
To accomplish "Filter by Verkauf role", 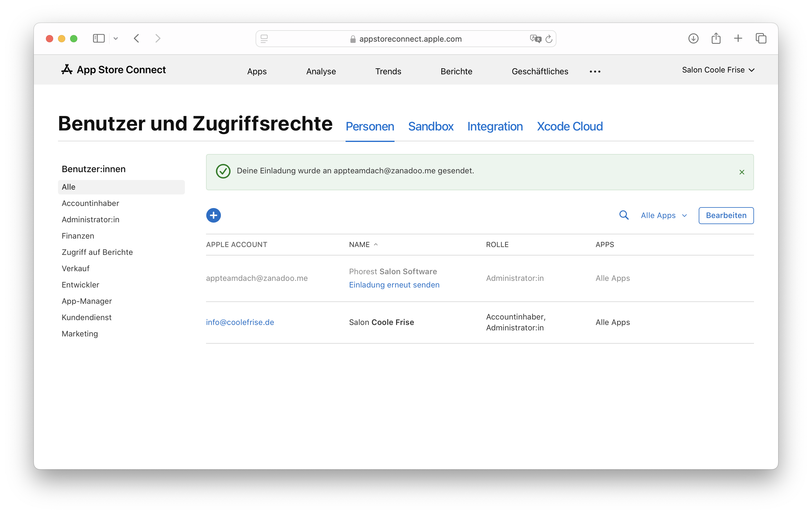I will [76, 268].
